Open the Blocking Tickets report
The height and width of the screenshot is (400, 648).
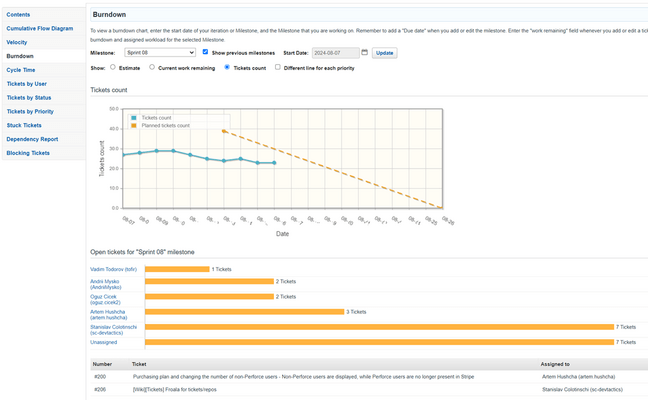[28, 153]
